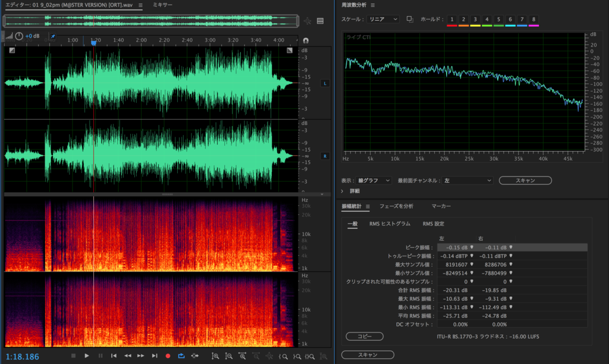Click the zoom navigator target icon

click(x=307, y=21)
